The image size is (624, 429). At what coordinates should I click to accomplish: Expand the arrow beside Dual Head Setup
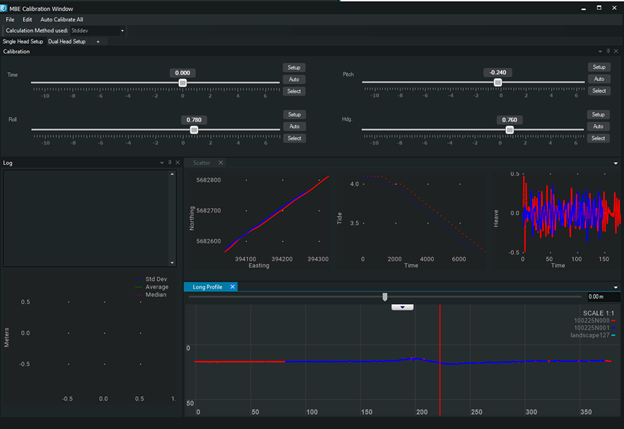(x=98, y=42)
